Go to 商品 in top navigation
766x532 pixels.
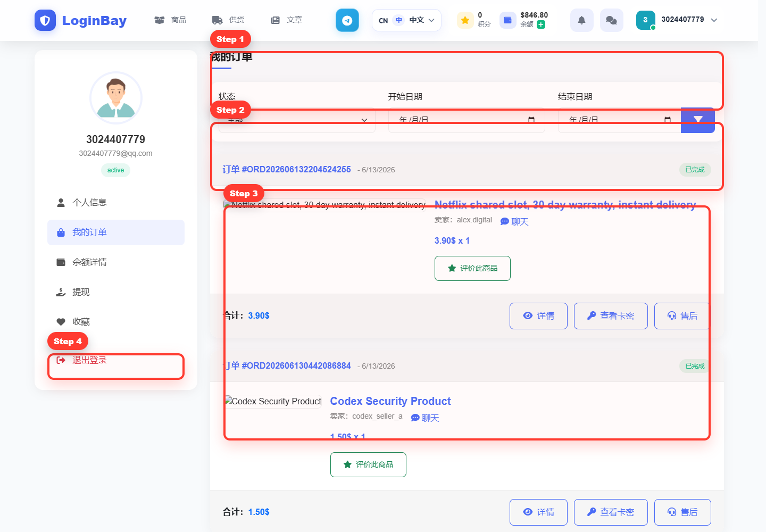click(170, 20)
